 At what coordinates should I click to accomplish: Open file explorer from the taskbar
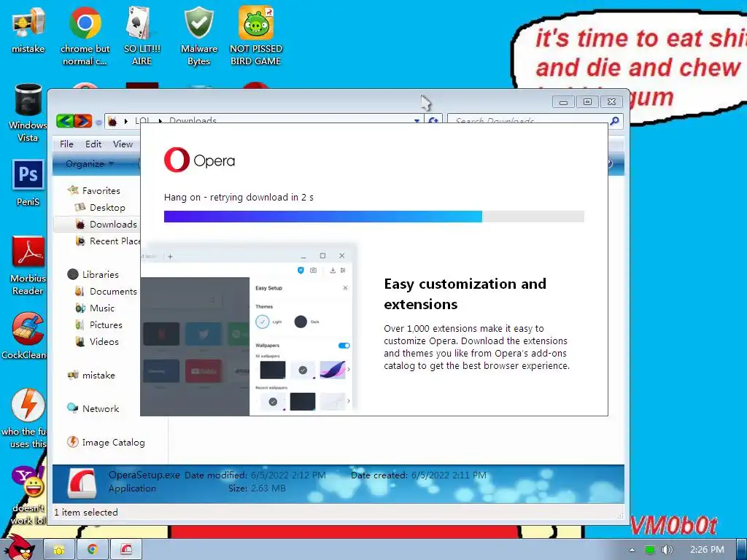pos(59,550)
